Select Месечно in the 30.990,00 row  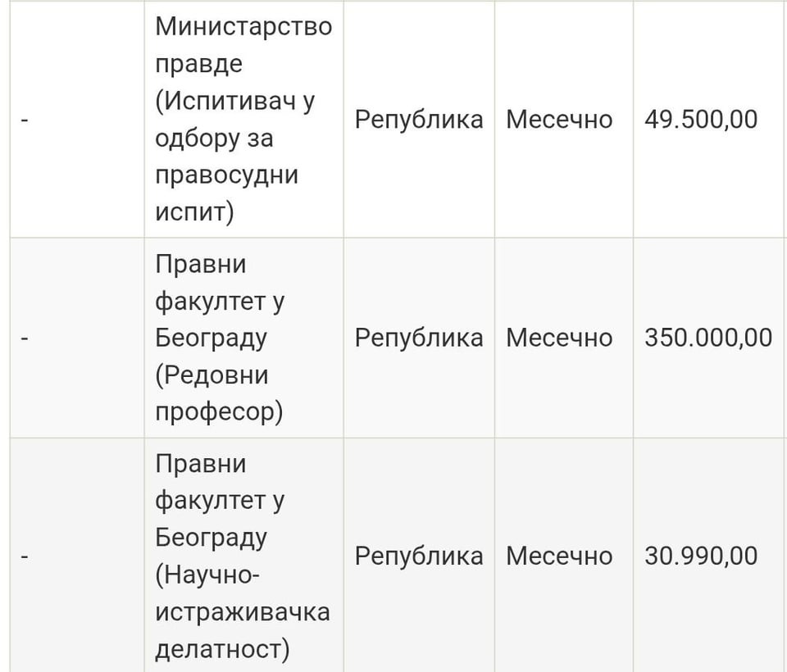tap(559, 556)
